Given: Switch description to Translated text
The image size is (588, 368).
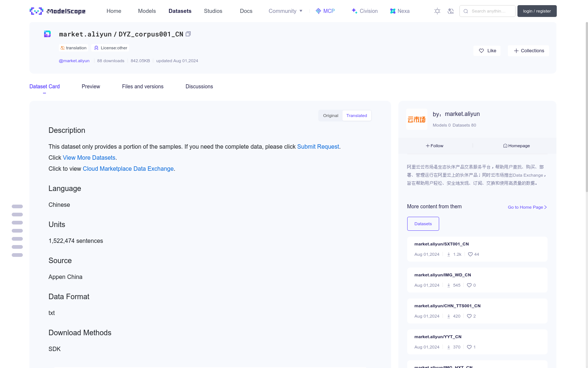Looking at the screenshot, I should point(356,116).
